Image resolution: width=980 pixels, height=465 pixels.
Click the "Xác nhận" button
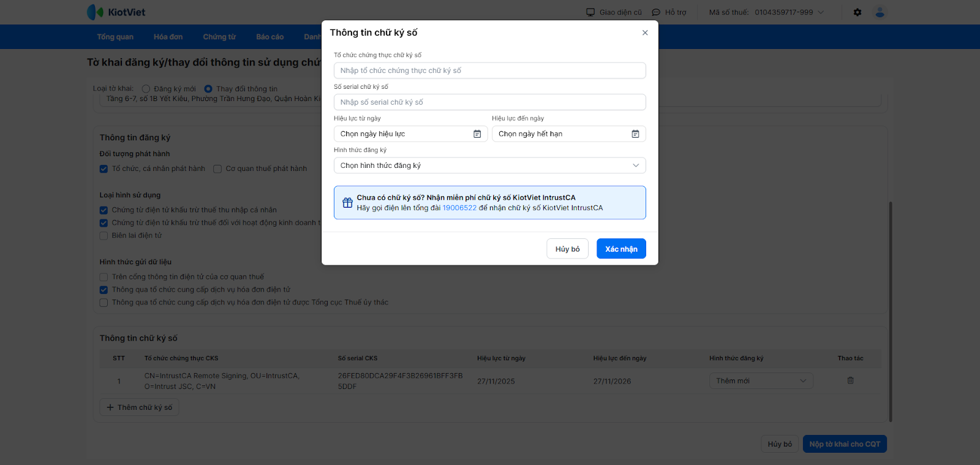coord(621,249)
